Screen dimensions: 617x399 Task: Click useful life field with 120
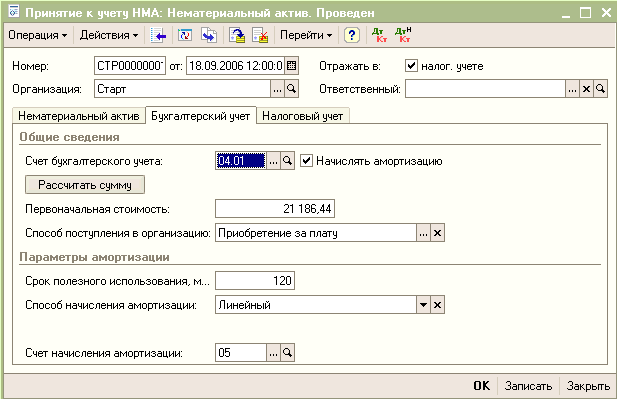click(255, 281)
